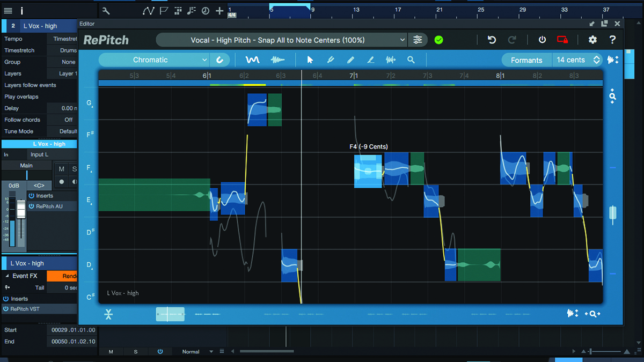Select the brush tool in RePitch

pos(330,60)
